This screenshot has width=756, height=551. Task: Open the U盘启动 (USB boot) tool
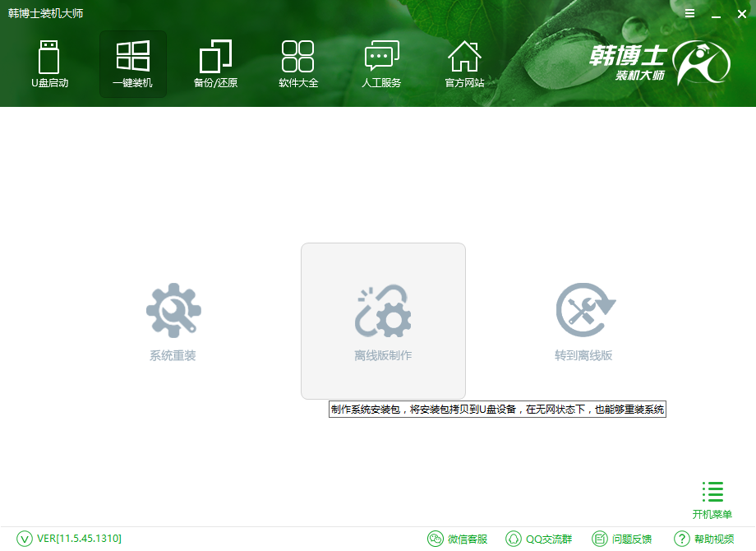pos(50,63)
